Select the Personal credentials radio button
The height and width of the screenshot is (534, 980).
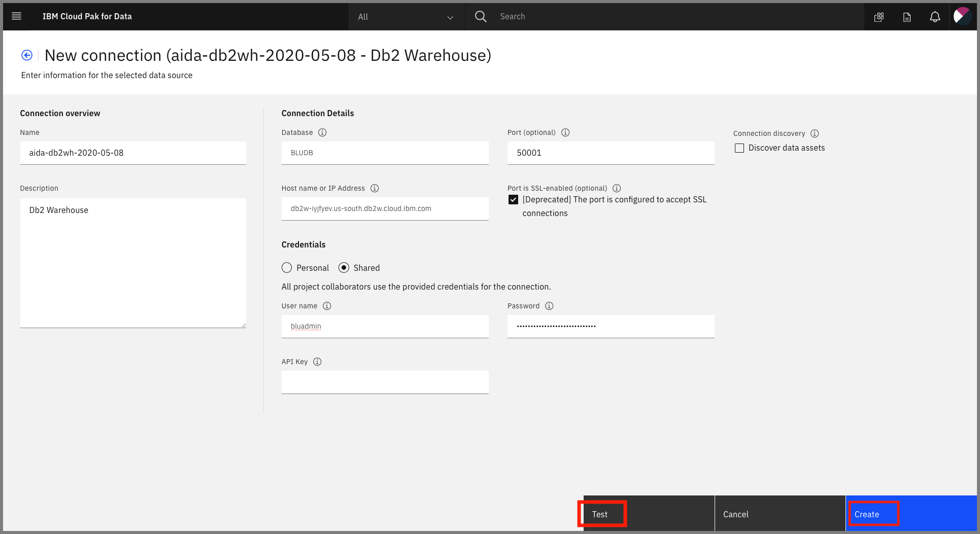(287, 268)
